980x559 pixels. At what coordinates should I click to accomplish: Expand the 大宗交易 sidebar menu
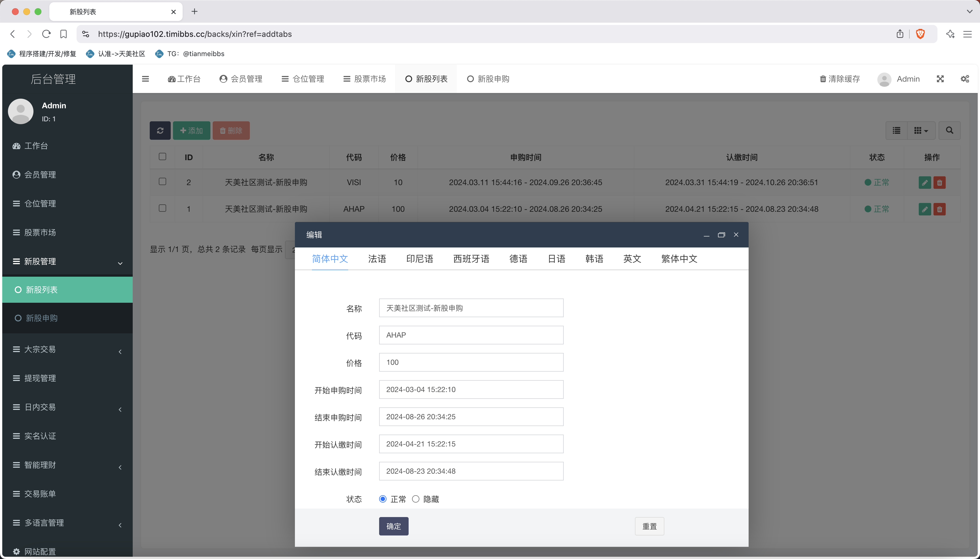tap(67, 349)
